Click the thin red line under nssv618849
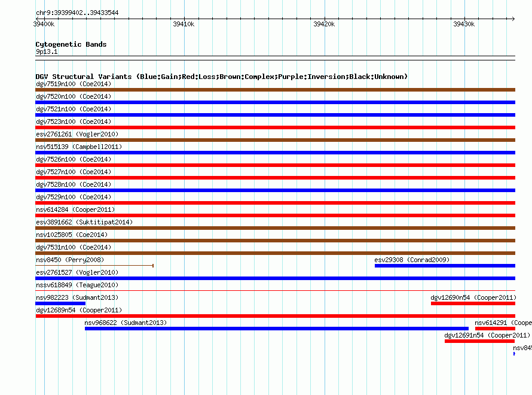The image size is (532, 395). click(x=275, y=291)
